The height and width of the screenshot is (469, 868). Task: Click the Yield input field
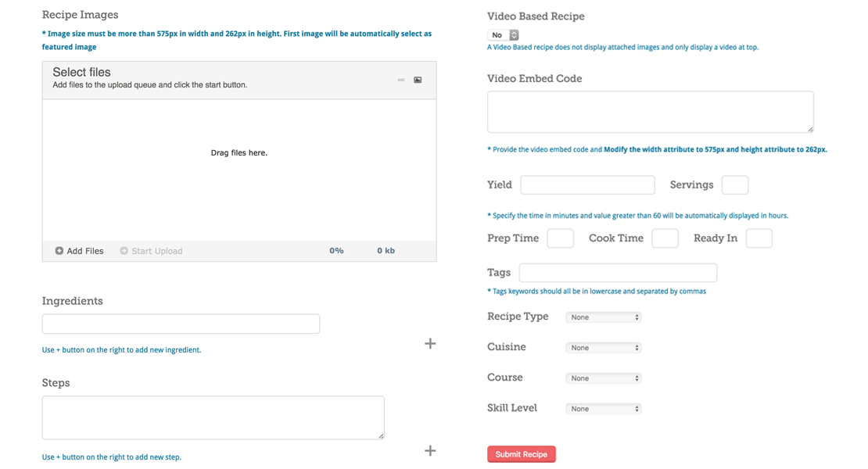(587, 184)
